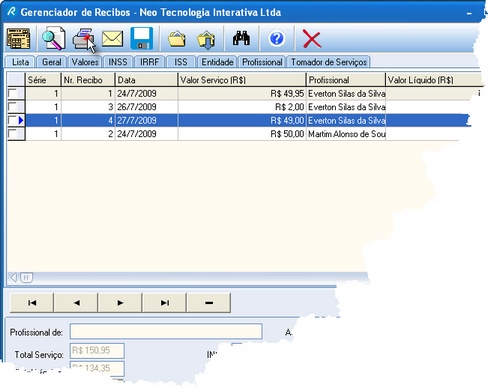Select the R$ 49,95 value cell
Screen dimensions: 488x391
tap(242, 93)
